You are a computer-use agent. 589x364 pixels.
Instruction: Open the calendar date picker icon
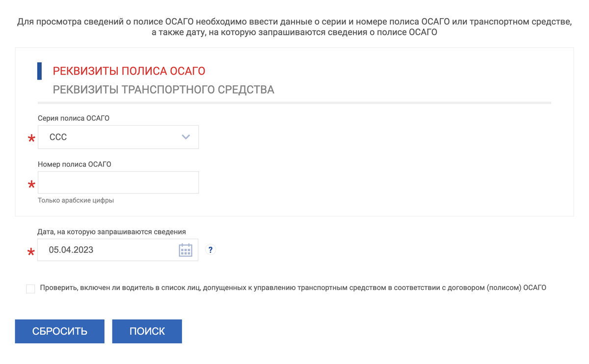(186, 250)
